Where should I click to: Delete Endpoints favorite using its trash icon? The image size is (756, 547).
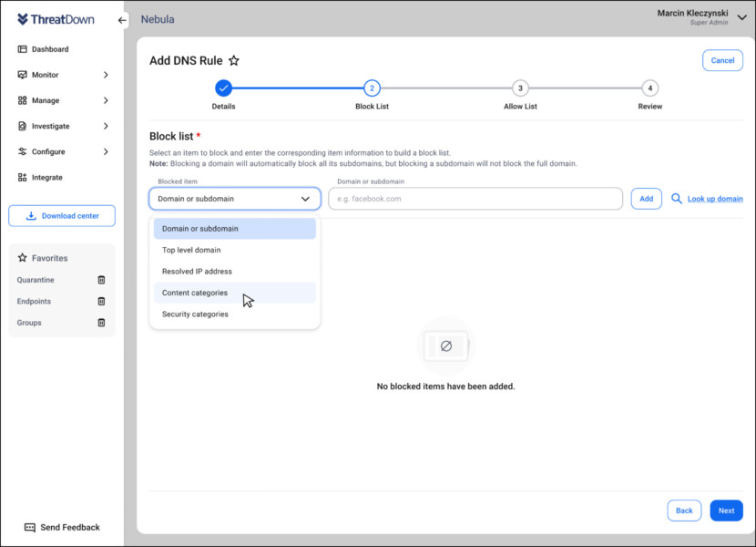pos(99,301)
